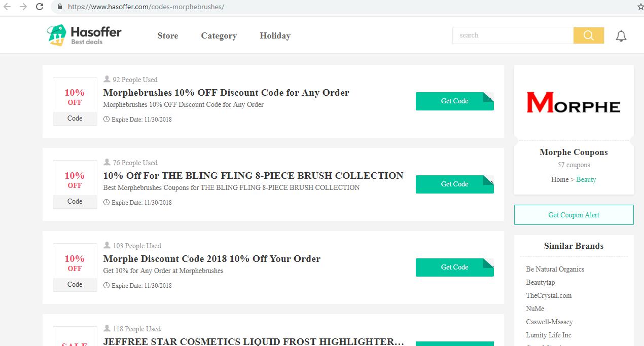Click the padlock icon in the address bar

[x=59, y=7]
